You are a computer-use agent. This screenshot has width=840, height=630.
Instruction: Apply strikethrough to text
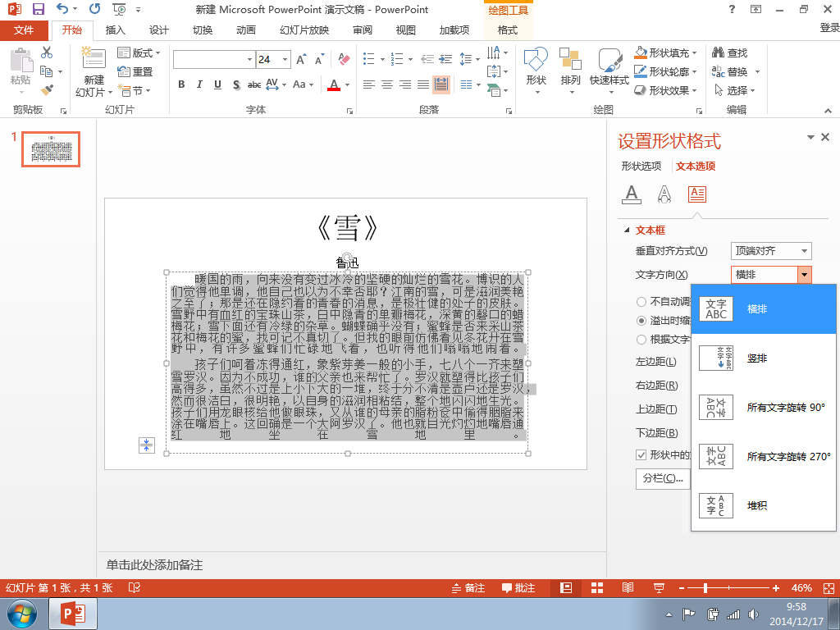point(254,84)
